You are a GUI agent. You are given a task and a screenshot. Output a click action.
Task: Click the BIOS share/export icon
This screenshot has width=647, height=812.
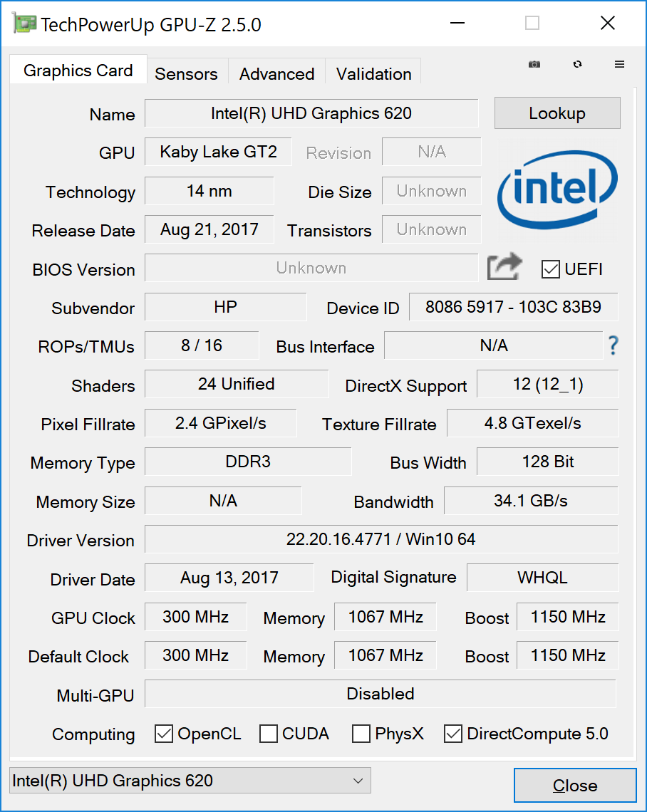pos(504,268)
